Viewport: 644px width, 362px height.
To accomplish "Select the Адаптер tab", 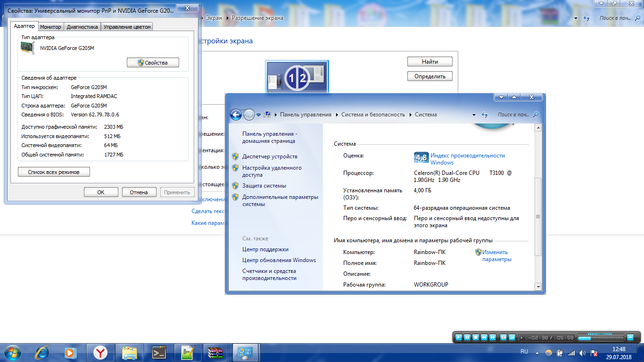I will (x=25, y=26).
